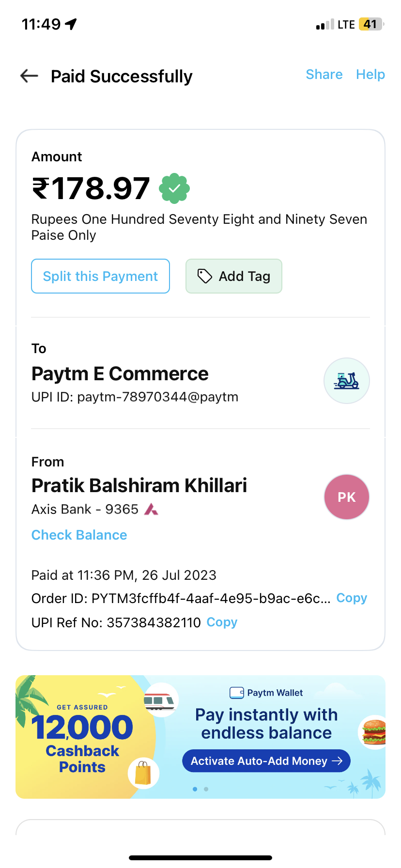Screen dimensions: 401x868
Task: Open the Help link
Action: pyautogui.click(x=370, y=75)
